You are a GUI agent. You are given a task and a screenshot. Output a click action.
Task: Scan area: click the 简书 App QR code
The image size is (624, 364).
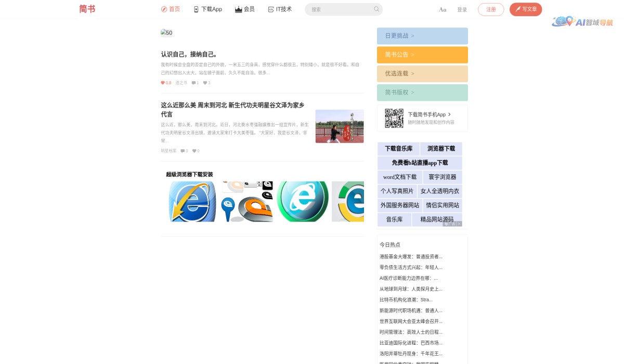point(394,118)
